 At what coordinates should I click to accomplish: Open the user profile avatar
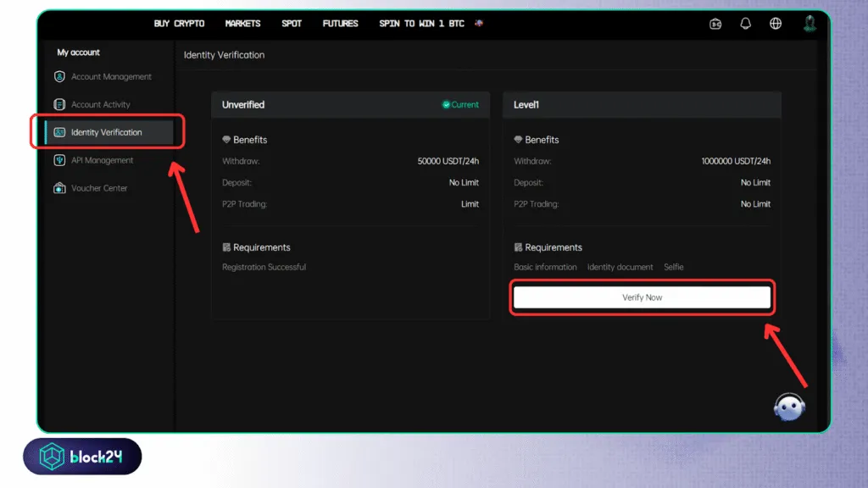coord(810,23)
